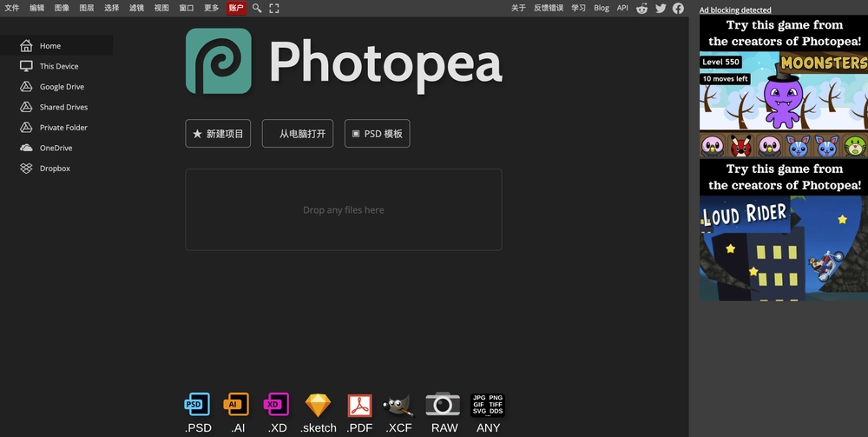
Task: Click the Dropbox box icon
Action: (x=26, y=169)
